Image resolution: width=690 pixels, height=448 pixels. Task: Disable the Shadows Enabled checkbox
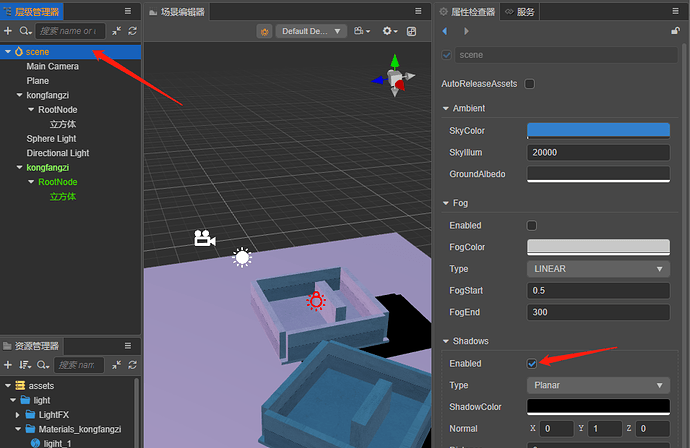point(532,364)
